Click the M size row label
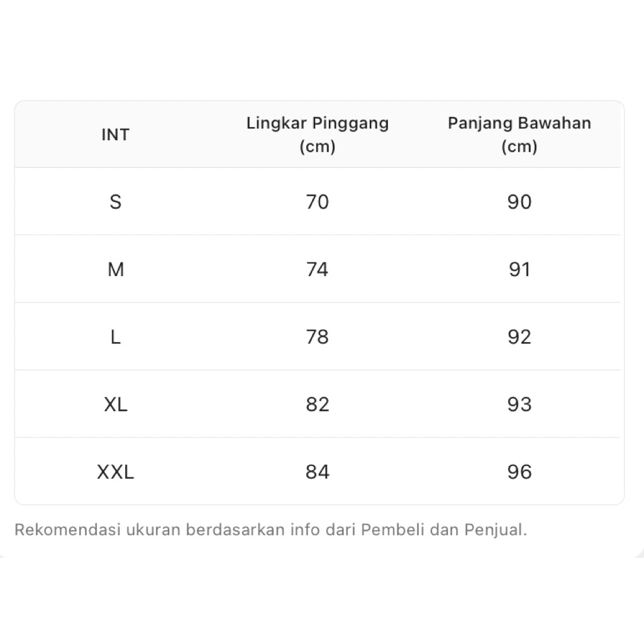644x644 pixels. tap(116, 270)
